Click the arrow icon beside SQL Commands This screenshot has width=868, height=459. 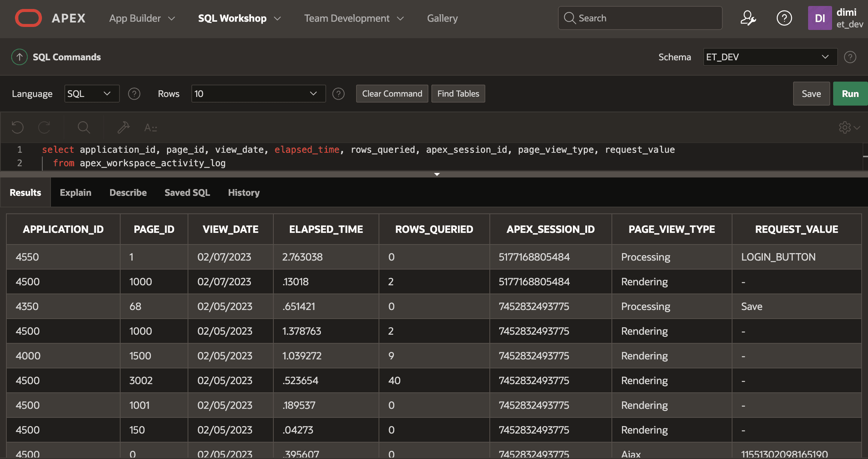tap(19, 57)
